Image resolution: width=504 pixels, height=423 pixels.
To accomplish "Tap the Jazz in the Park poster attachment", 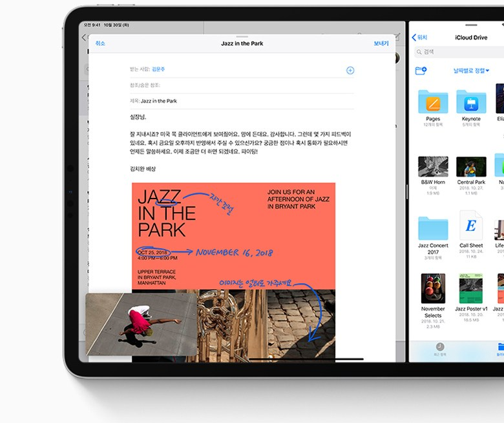I will pos(233,272).
